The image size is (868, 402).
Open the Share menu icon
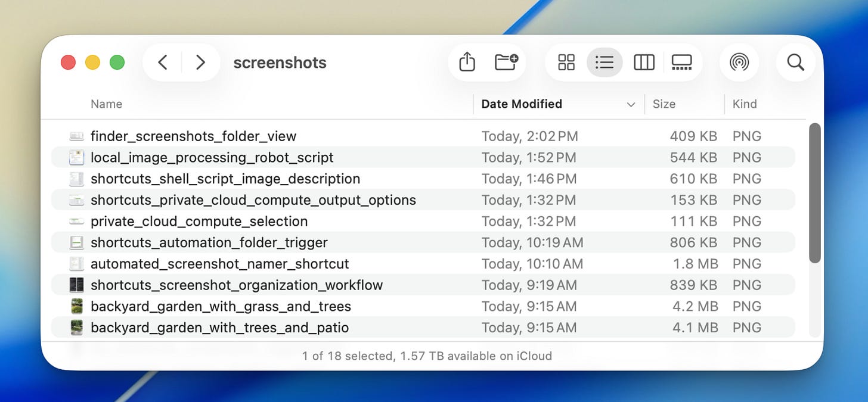(467, 62)
